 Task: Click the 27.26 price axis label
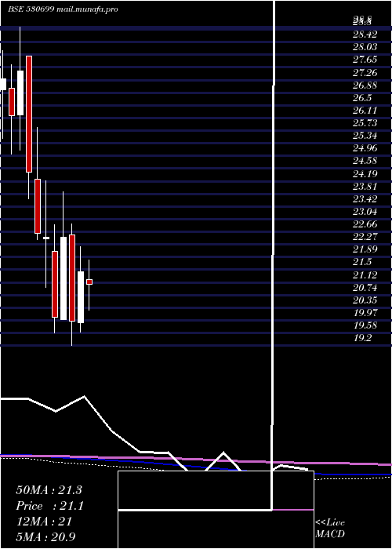click(365, 73)
